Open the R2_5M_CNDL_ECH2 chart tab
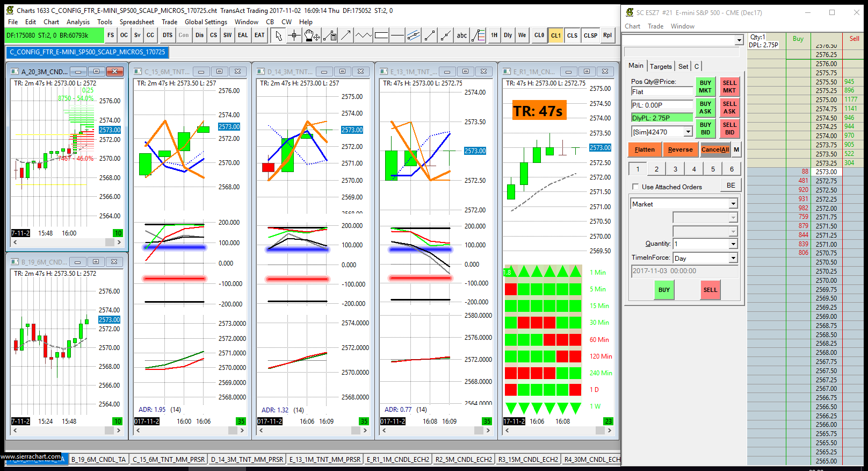868x471 pixels. [x=464, y=460]
